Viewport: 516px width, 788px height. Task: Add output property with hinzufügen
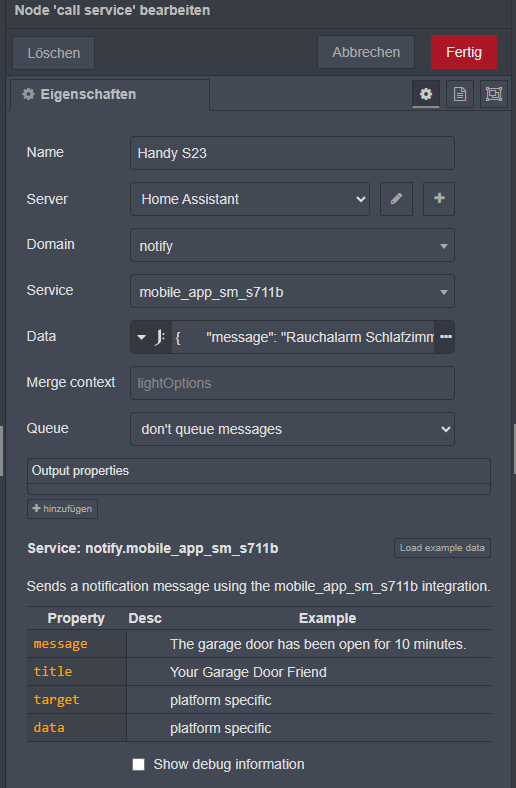click(x=62, y=509)
